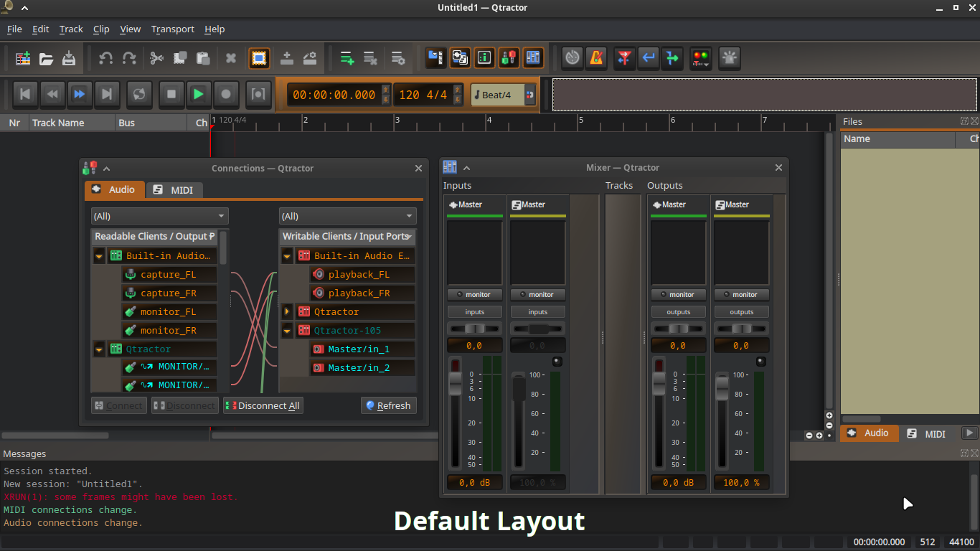Viewport: 980px width, 551px height.
Task: Toggle follow playhead mode
Action: point(624,58)
